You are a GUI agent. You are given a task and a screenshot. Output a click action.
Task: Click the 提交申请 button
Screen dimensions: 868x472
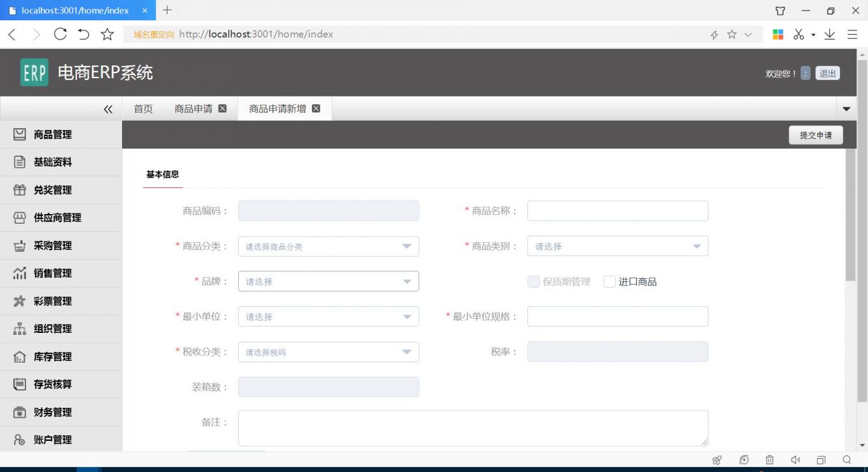816,135
